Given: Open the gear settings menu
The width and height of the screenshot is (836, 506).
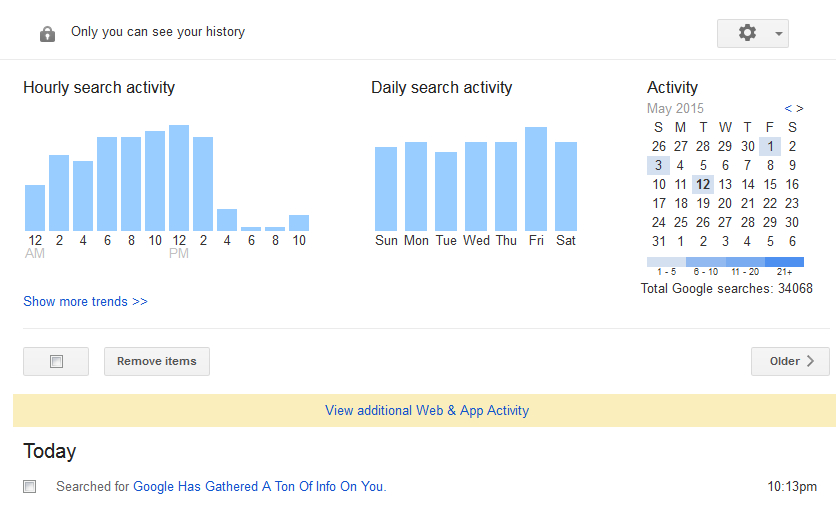Looking at the screenshot, I should click(752, 33).
